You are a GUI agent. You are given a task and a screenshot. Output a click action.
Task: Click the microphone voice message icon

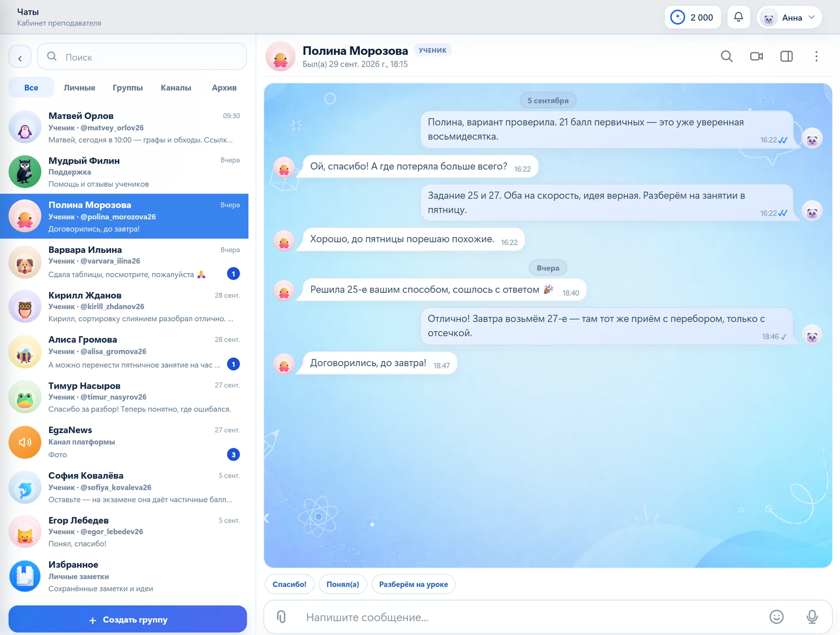[x=812, y=616]
